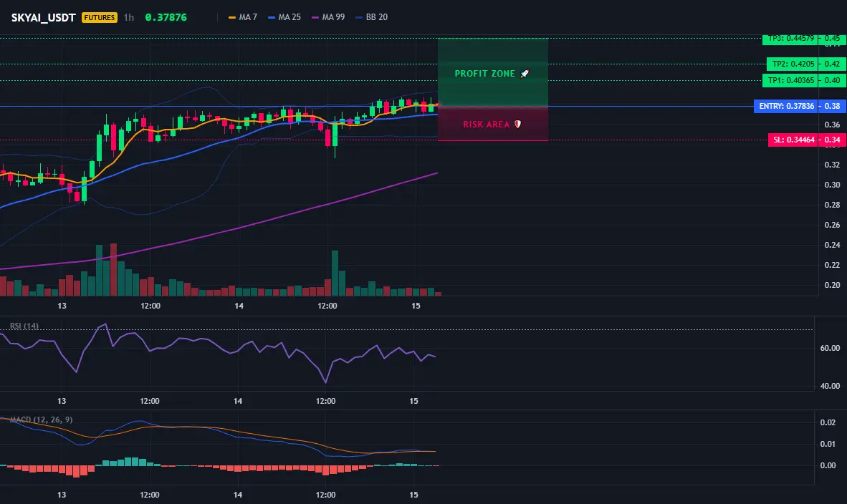The height and width of the screenshot is (504, 847).
Task: Click the yellow FUTURES badge
Action: tap(100, 17)
